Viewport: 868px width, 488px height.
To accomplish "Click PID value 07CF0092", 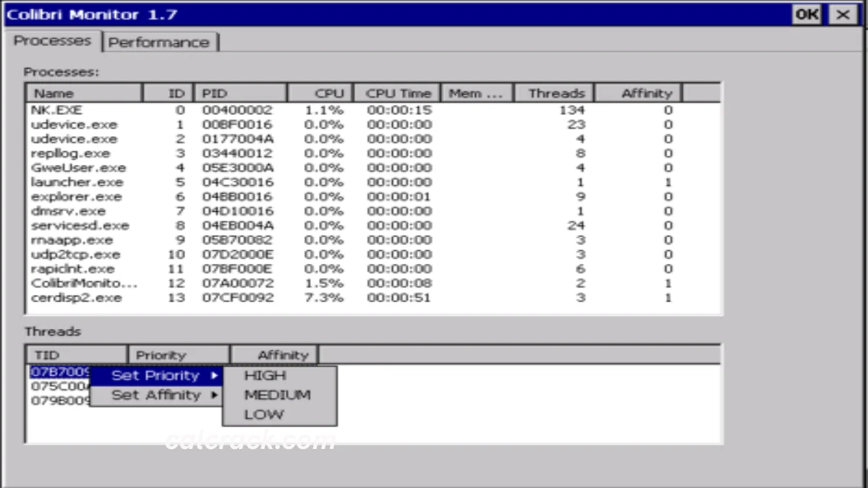I will pyautogui.click(x=237, y=298).
